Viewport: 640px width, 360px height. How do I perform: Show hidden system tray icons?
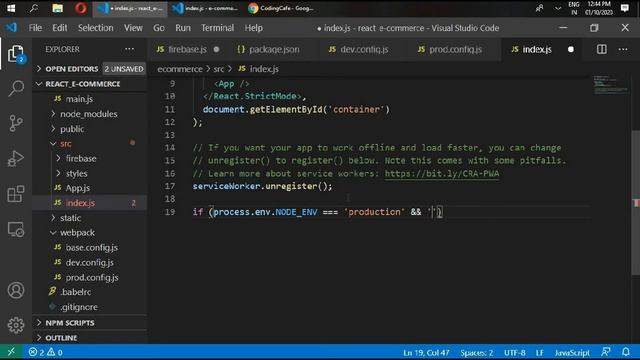point(558,8)
